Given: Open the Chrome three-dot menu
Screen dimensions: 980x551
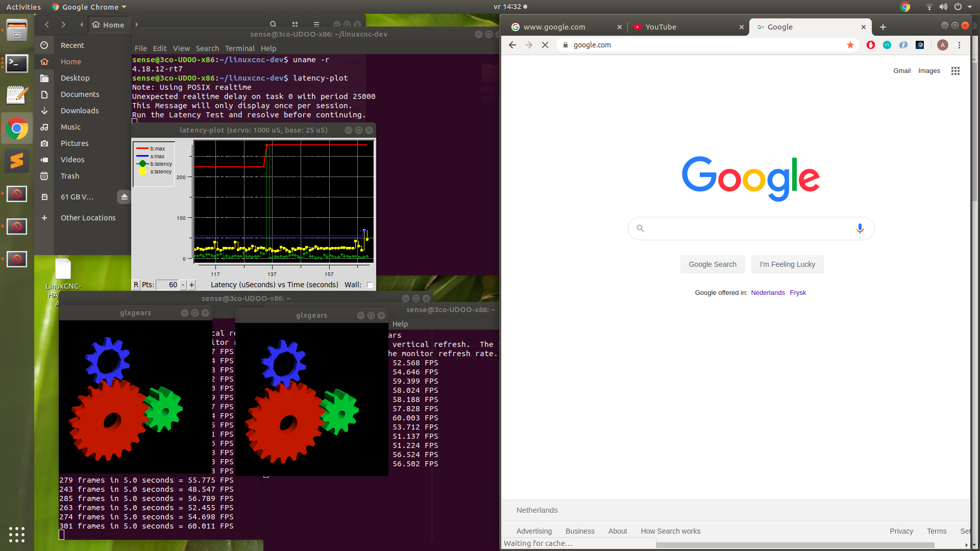Looking at the screenshot, I should pos(959,45).
